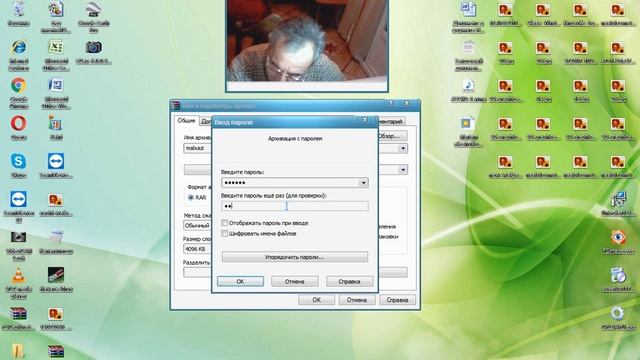Open the Opera browser desktop icon
640x360 pixels.
18,123
